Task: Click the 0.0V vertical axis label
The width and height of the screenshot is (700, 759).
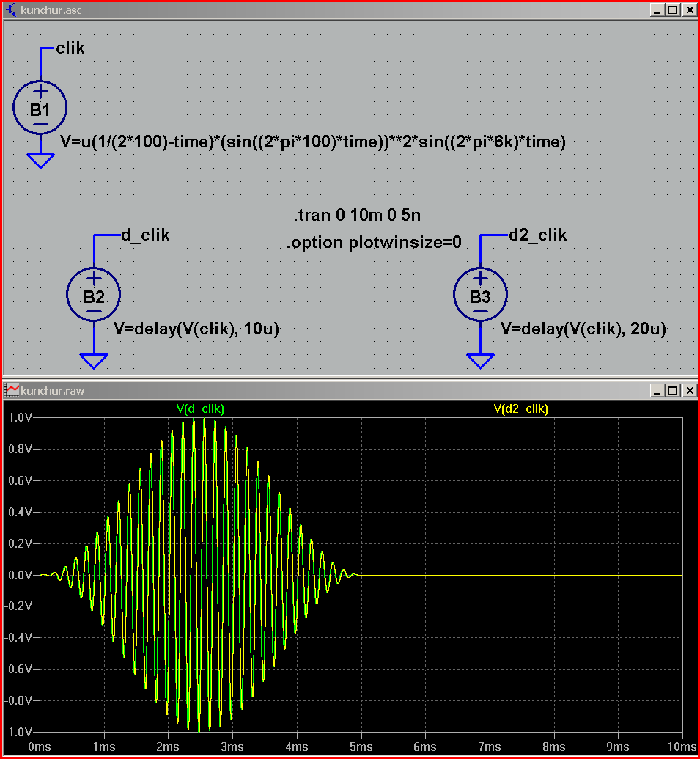Action: [x=21, y=575]
